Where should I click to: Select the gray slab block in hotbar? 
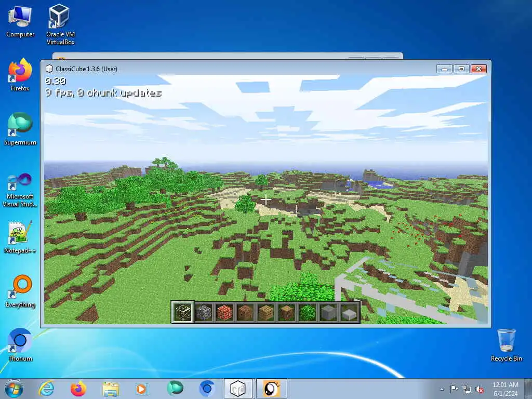coord(349,312)
